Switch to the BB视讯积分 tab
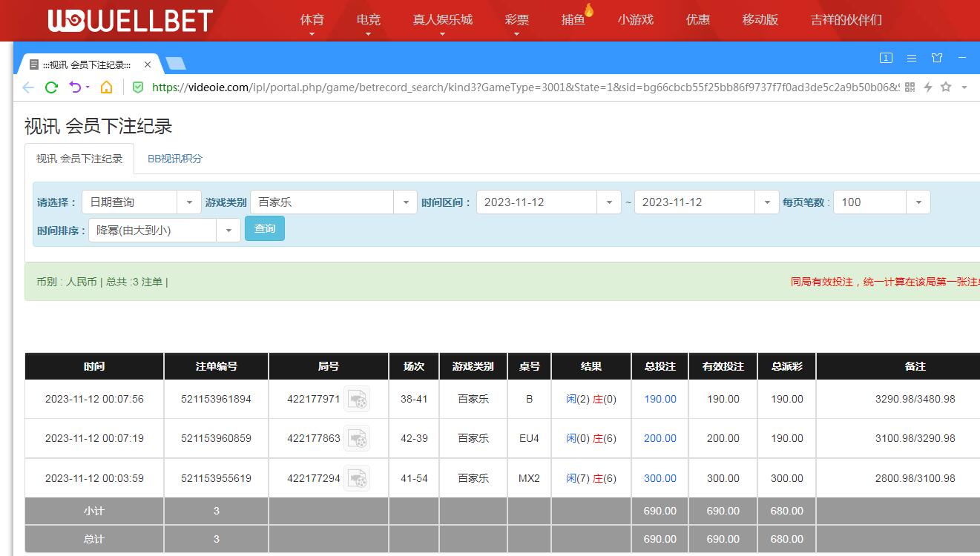Image resolution: width=980 pixels, height=556 pixels. [x=175, y=159]
